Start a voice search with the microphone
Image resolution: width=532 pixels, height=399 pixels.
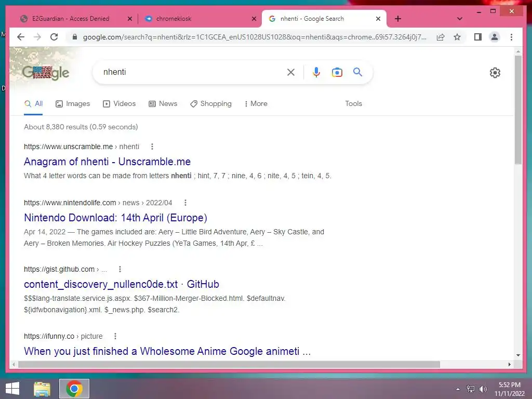pyautogui.click(x=316, y=72)
